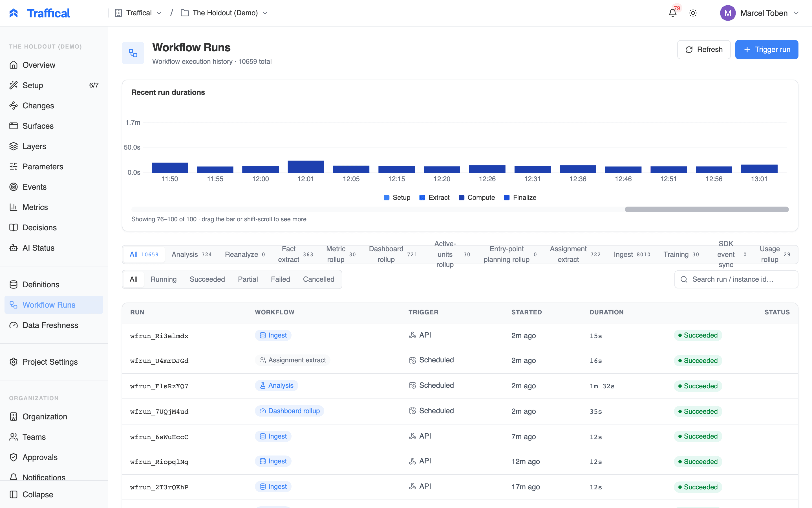Click the Trigger run button

coord(766,50)
